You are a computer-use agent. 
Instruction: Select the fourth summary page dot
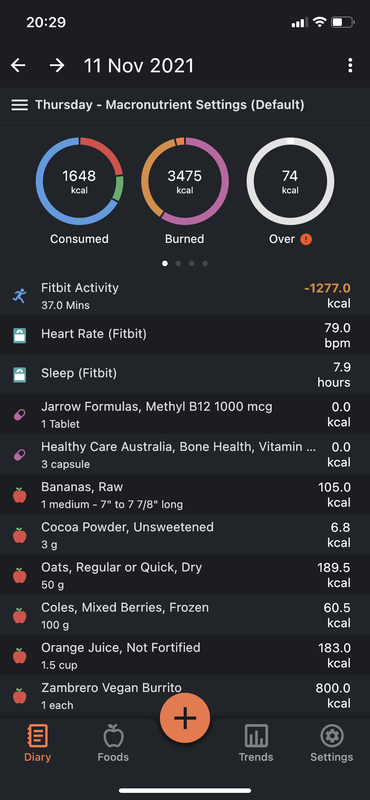point(205,263)
